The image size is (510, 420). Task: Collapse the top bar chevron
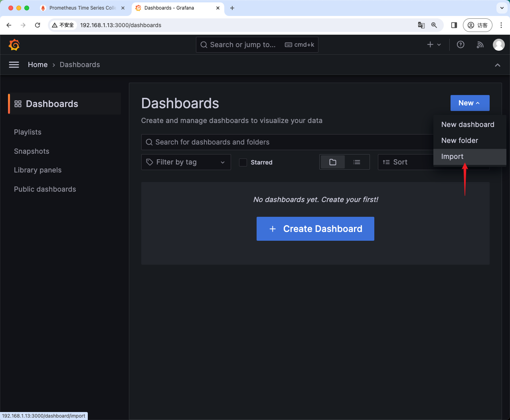pos(498,65)
